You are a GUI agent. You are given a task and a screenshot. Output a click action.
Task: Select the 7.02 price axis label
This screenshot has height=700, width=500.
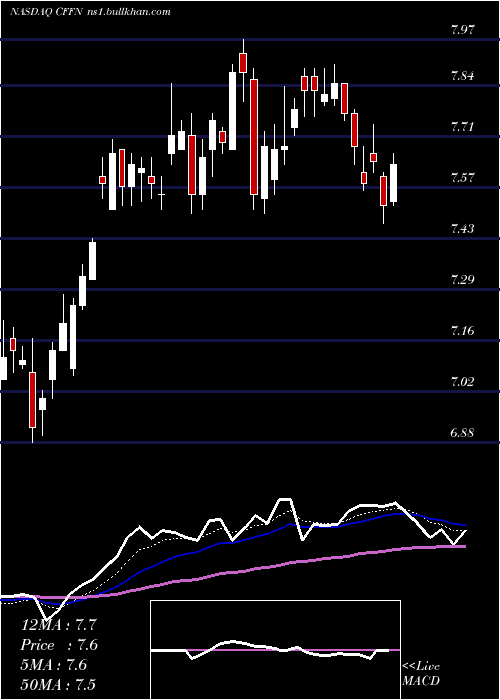pyautogui.click(x=463, y=382)
